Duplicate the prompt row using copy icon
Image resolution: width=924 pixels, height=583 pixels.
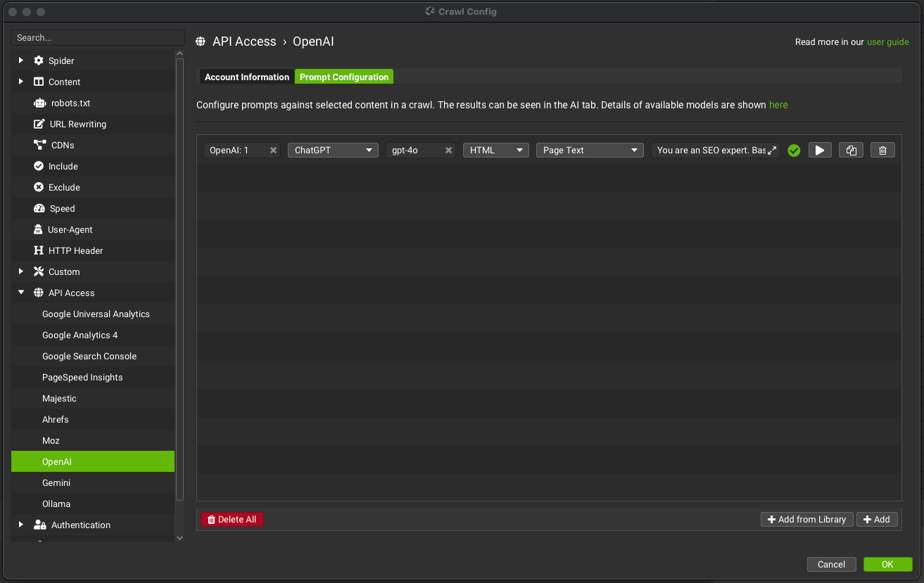pyautogui.click(x=851, y=150)
